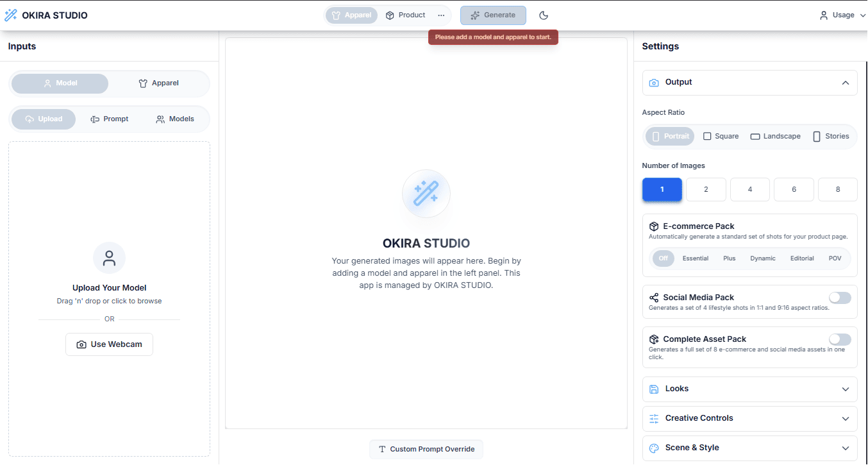
Task: Set number of images to 2
Action: [x=706, y=190]
